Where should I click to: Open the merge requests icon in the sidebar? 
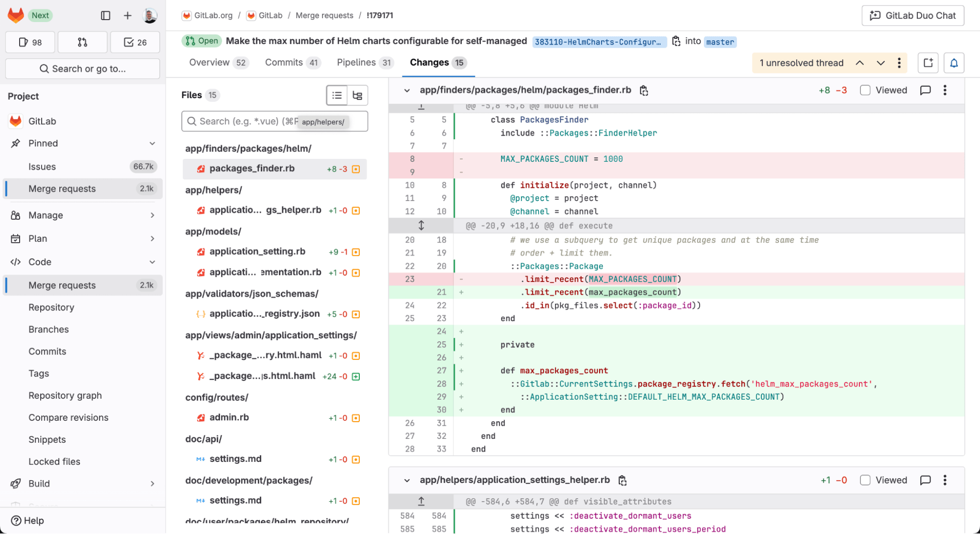[82, 42]
